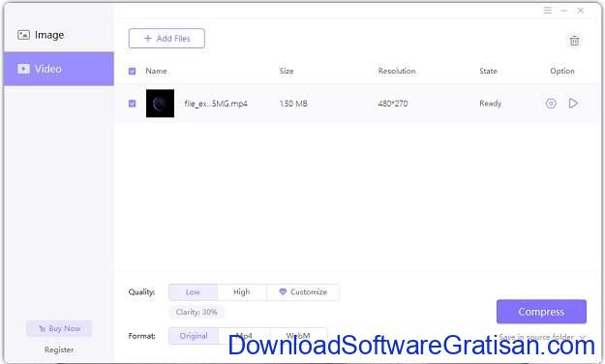Click the Image sidebar icon
The image size is (605, 364).
coord(23,35)
